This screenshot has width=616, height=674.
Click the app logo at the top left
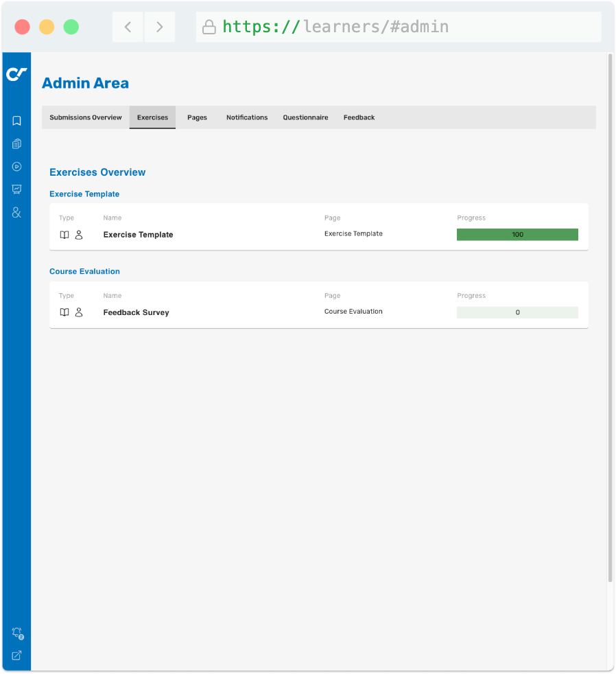tap(16, 74)
